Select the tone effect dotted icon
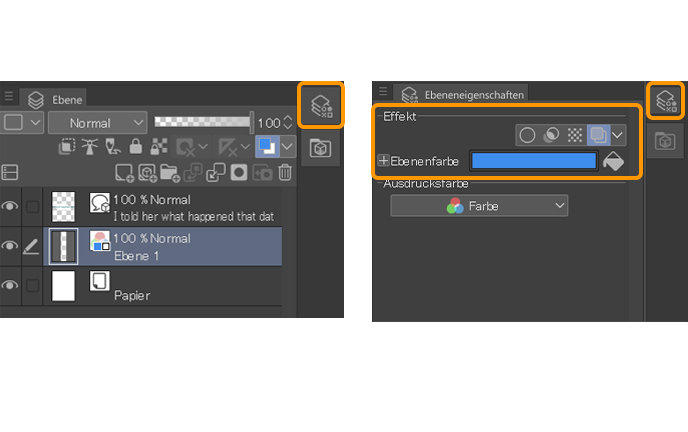The image size is (688, 432). (575, 135)
